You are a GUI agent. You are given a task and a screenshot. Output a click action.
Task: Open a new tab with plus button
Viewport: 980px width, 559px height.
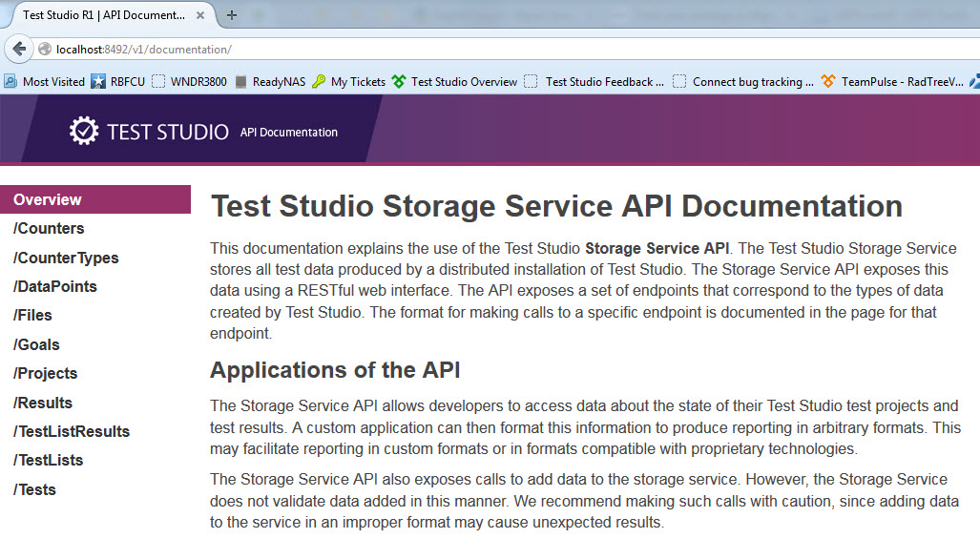(x=232, y=15)
